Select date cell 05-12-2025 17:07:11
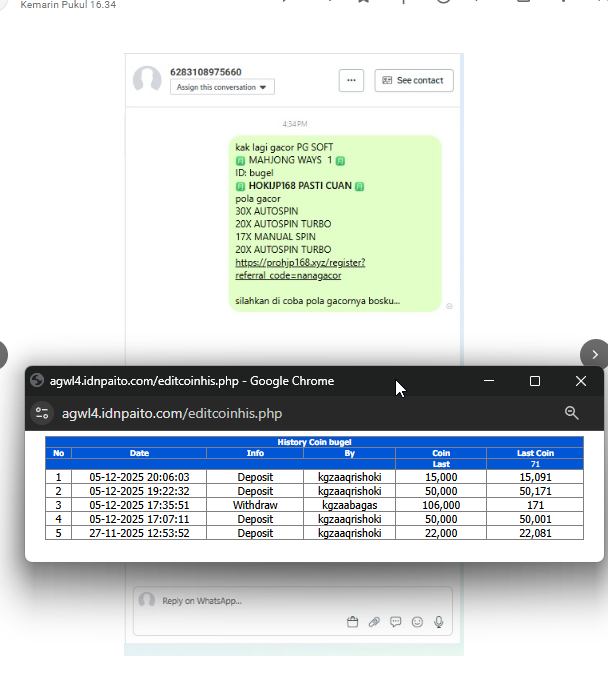Viewport: 608px width, 686px height. (x=139, y=519)
